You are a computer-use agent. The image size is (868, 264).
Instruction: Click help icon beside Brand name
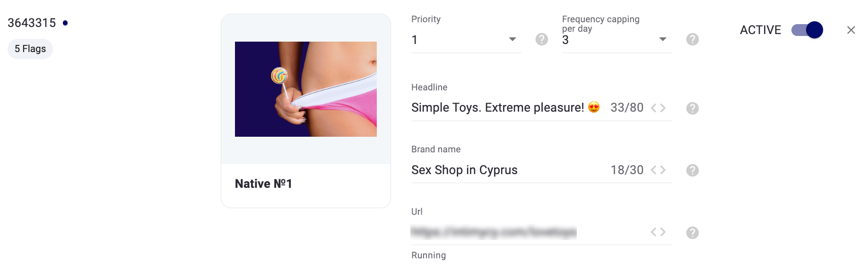pyautogui.click(x=693, y=170)
